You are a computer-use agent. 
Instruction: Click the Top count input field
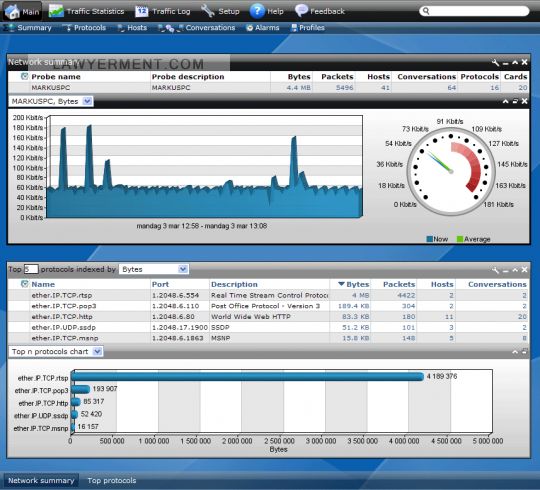pyautogui.click(x=31, y=269)
